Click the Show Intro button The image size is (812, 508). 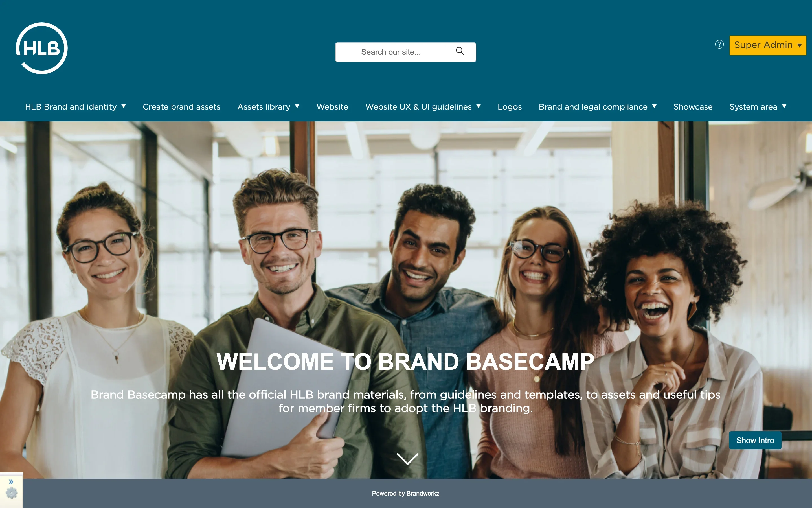755,440
